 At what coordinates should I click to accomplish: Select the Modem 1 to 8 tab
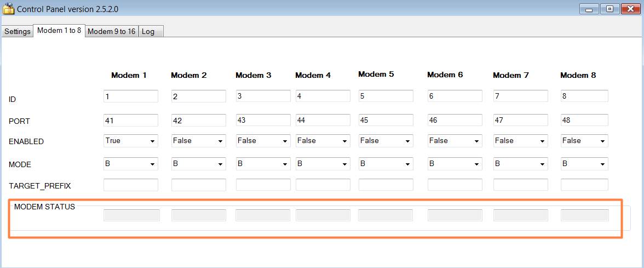click(x=59, y=31)
